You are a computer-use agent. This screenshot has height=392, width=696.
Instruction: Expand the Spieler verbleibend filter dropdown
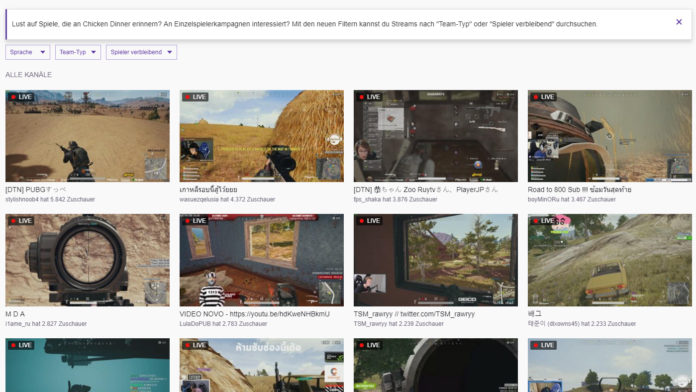pyautogui.click(x=141, y=52)
